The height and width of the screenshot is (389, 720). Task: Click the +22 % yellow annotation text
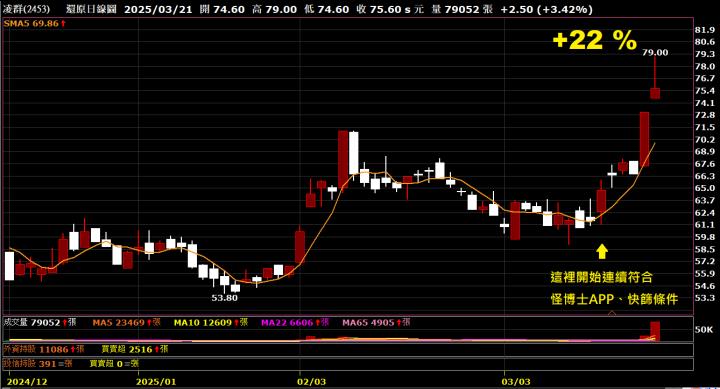(595, 40)
